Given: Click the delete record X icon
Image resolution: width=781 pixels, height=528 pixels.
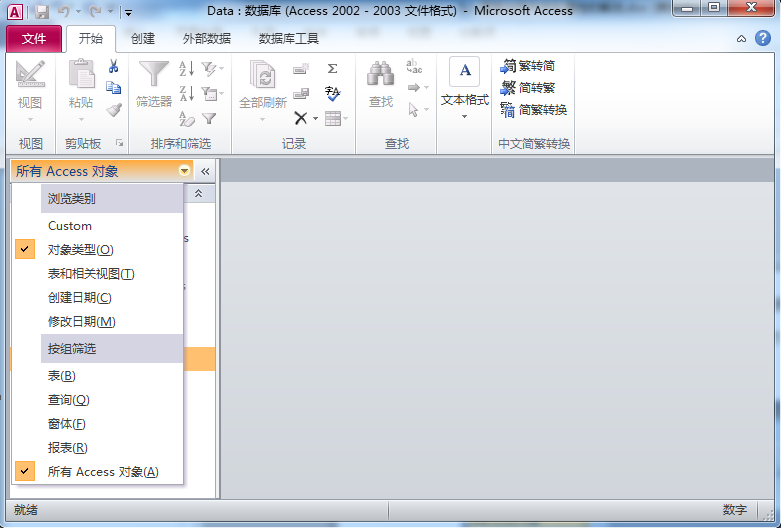Looking at the screenshot, I should pos(301,118).
